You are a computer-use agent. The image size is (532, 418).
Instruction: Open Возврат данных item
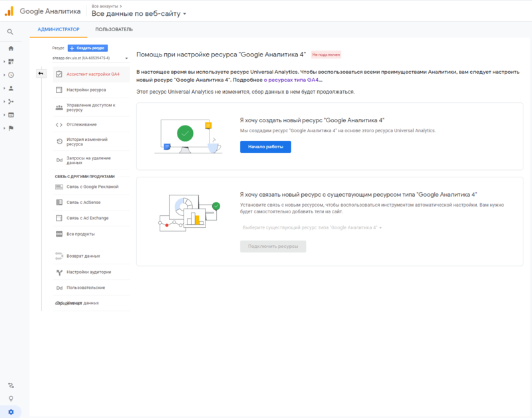[x=91, y=257]
